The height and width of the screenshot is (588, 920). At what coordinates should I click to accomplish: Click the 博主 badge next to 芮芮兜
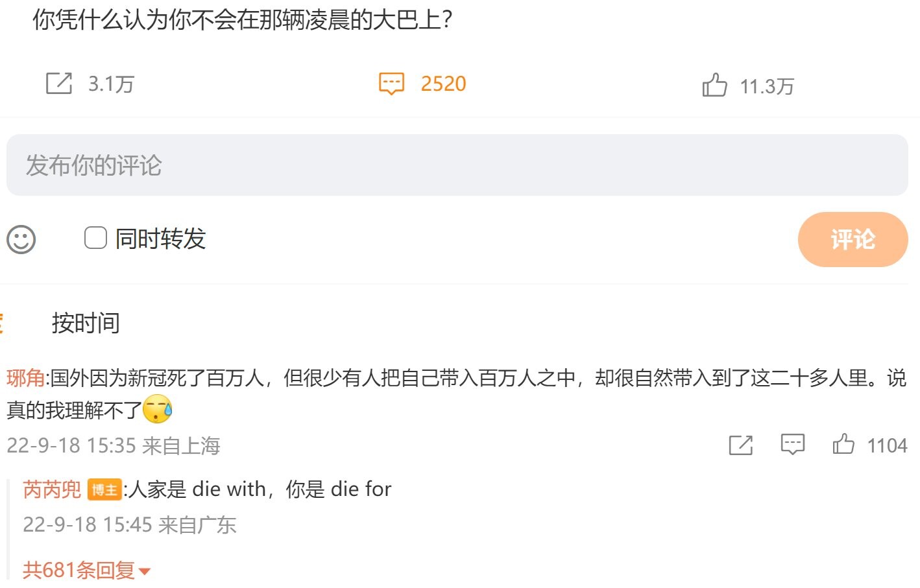click(x=104, y=489)
